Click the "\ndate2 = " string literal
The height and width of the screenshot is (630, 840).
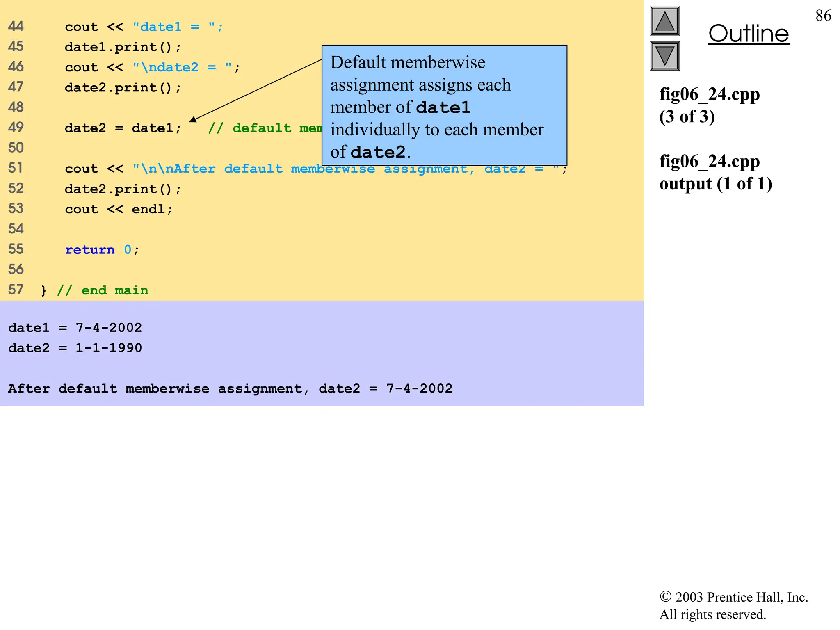point(182,67)
